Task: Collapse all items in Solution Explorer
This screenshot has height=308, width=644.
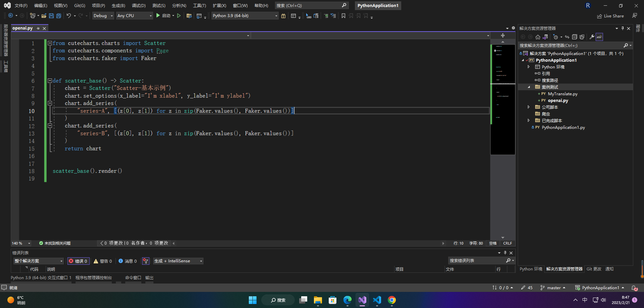Action: (574, 37)
